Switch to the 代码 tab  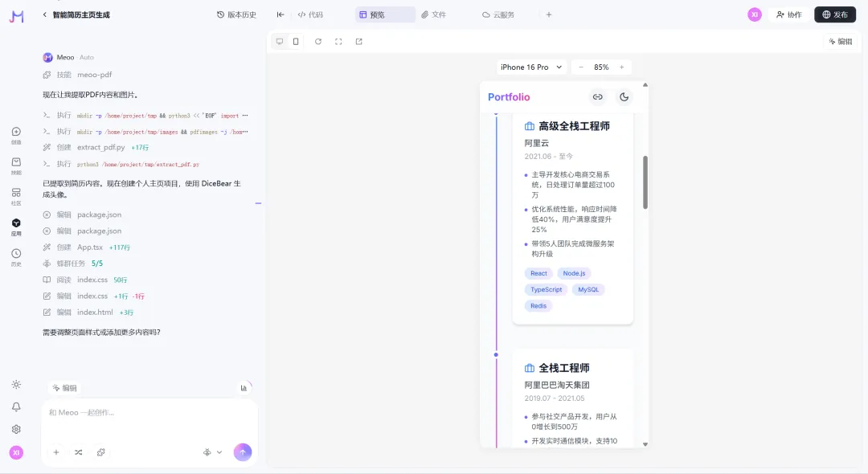point(310,15)
